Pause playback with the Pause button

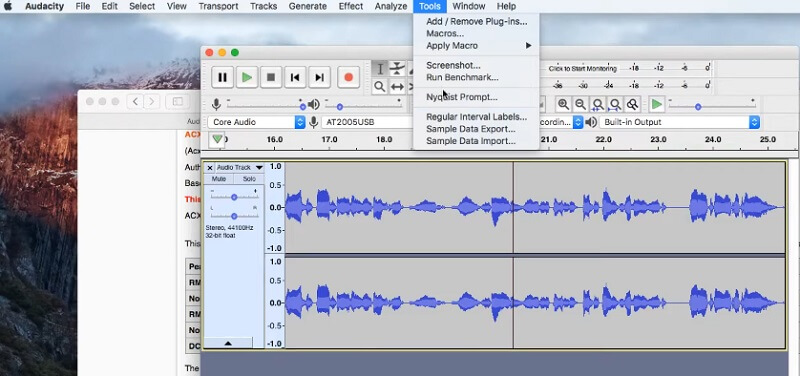[x=222, y=78]
